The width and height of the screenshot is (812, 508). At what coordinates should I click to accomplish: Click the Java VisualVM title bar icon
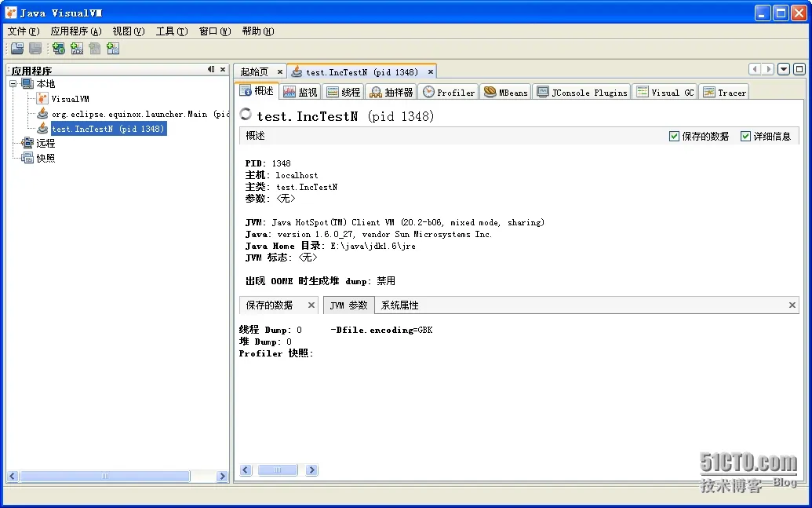coord(10,13)
